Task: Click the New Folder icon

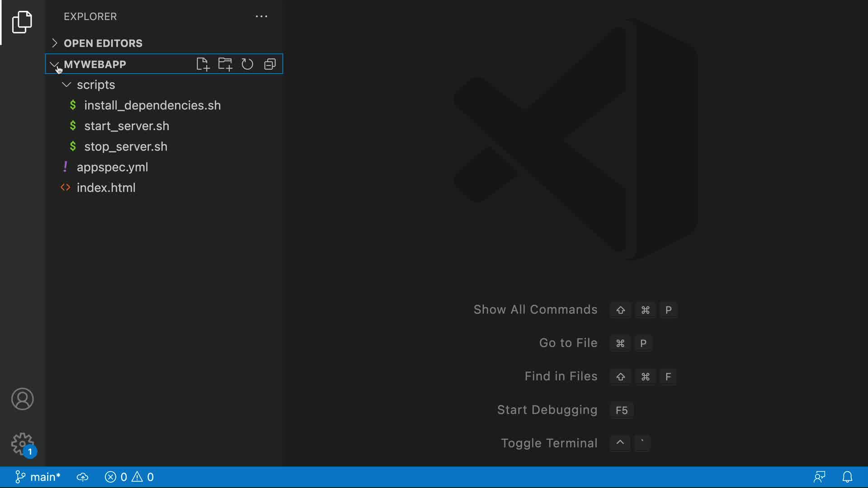Action: 225,64
